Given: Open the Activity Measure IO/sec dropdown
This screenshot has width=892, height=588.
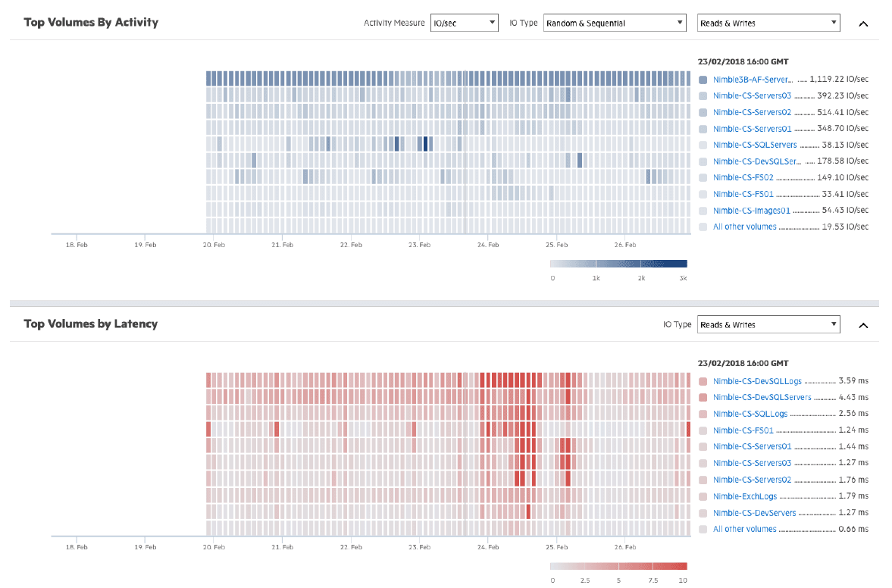Looking at the screenshot, I should [x=465, y=23].
